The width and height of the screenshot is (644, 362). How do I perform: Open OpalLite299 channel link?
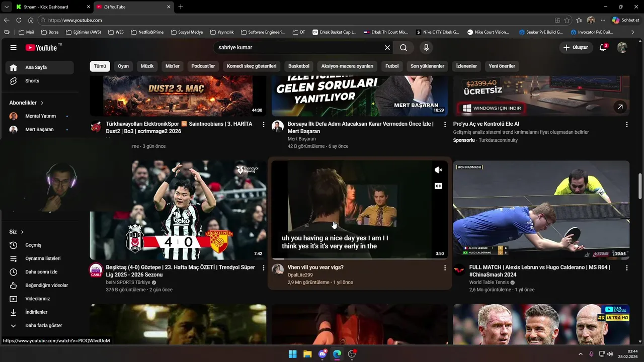point(300,275)
